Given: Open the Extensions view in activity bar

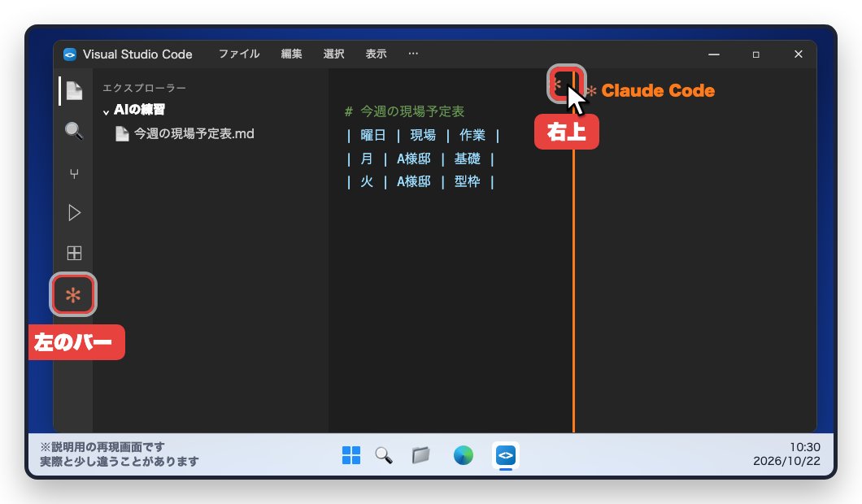Looking at the screenshot, I should coord(74,253).
